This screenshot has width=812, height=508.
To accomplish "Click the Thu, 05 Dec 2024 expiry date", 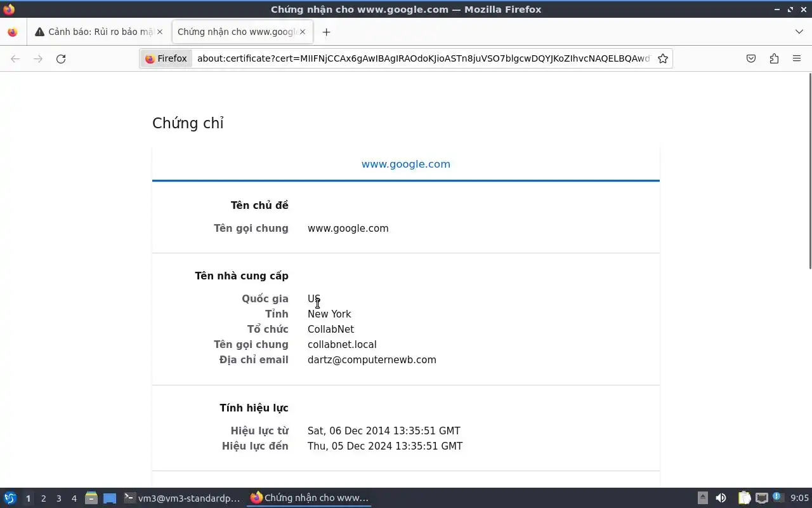I will pos(385,446).
